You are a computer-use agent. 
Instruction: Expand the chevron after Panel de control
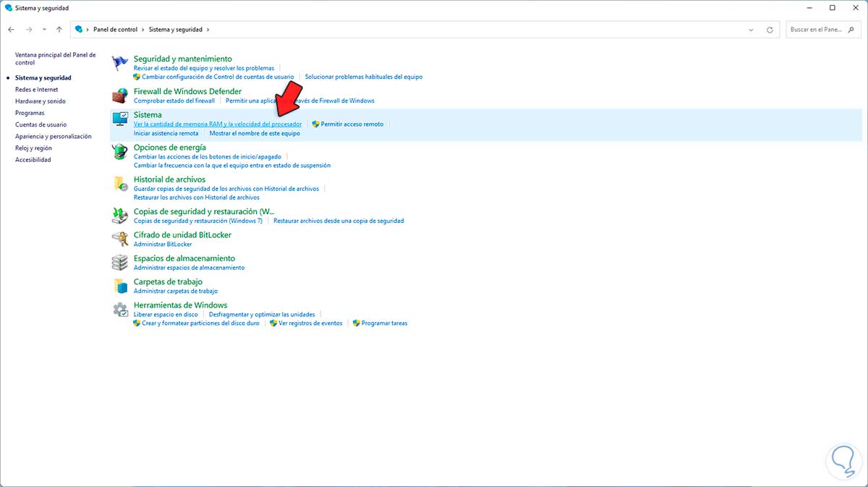[143, 30]
